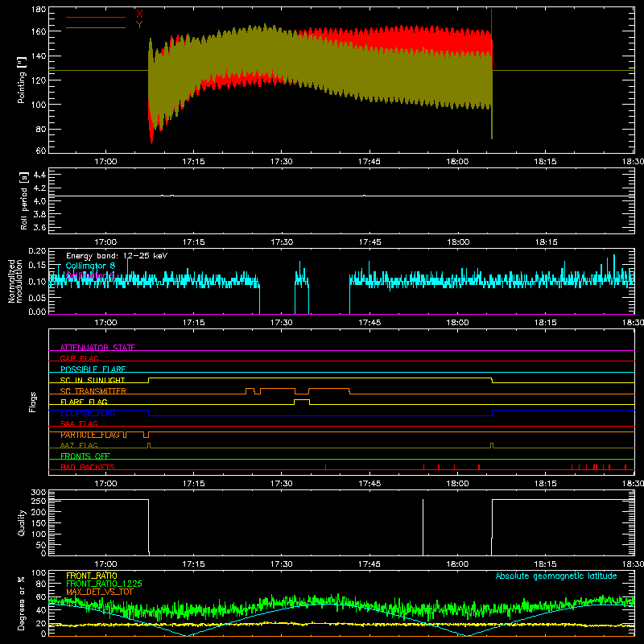This screenshot has height=644, width=644.
Task: Click the green FRONT_RATIO_1225 legend label
Action: click(105, 584)
